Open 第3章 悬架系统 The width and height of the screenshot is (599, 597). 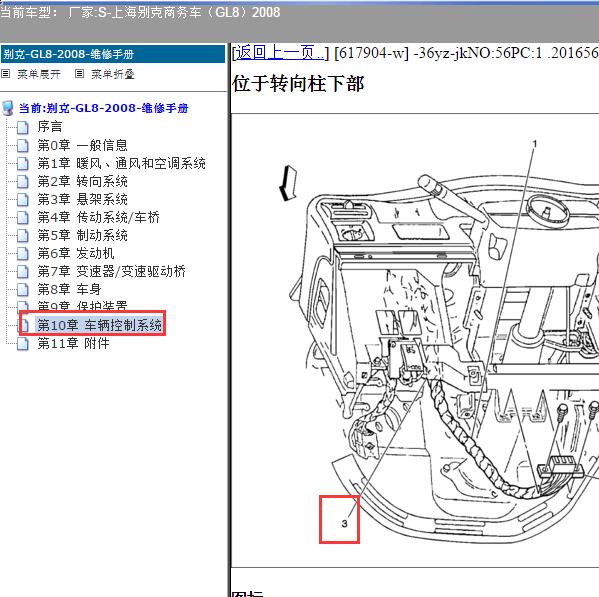[83, 199]
